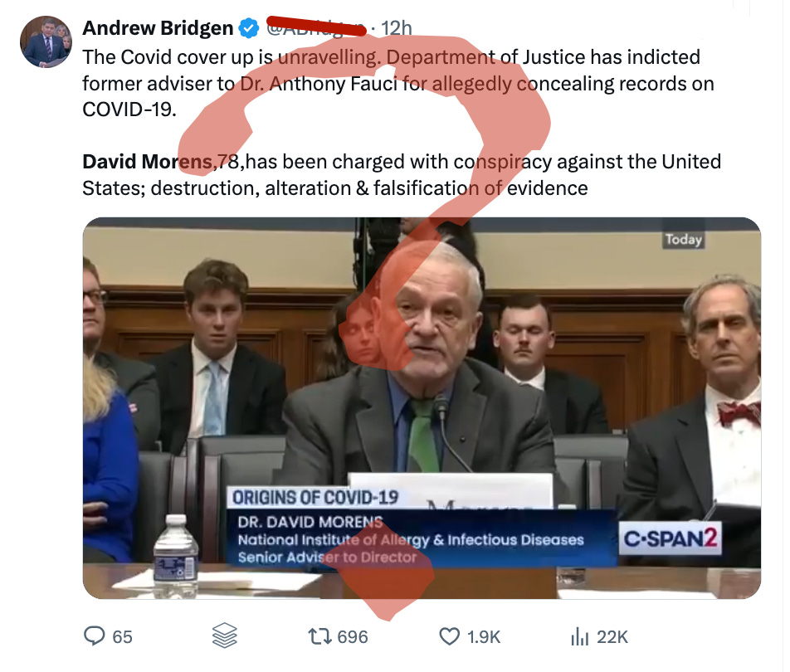Click the 65 replies count
790x672 pixels.
point(122,637)
